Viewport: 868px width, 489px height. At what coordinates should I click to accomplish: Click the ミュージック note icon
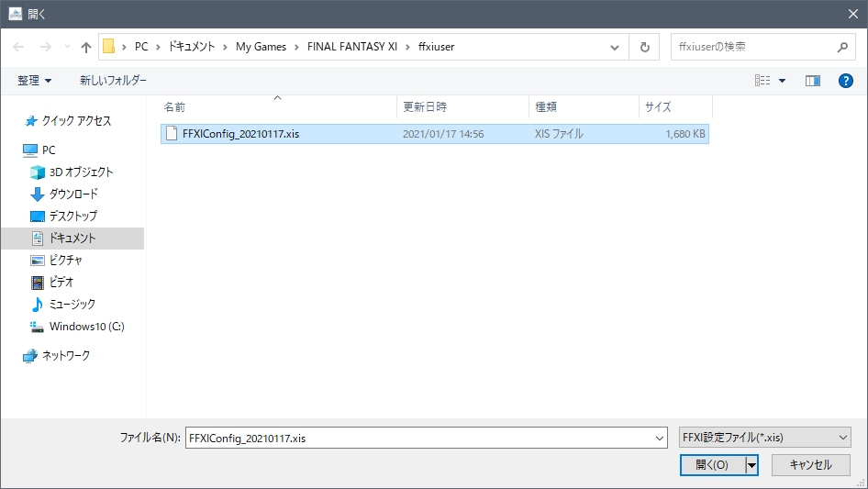pyautogui.click(x=37, y=305)
